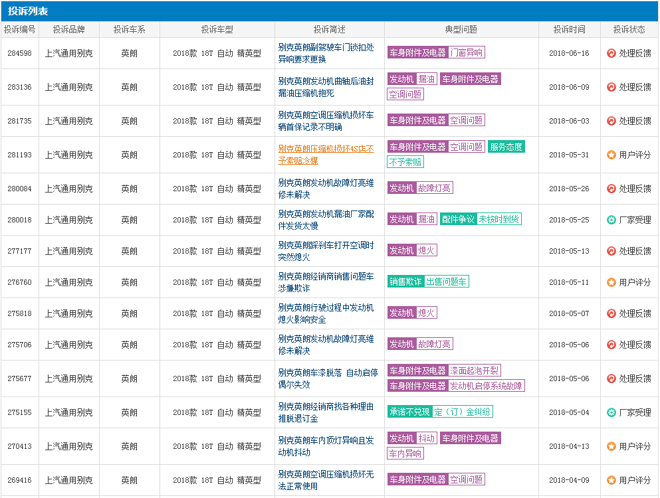660x498 pixels.
Task: Click the 处理反馈 status icon for complaint 284598
Action: click(x=611, y=53)
